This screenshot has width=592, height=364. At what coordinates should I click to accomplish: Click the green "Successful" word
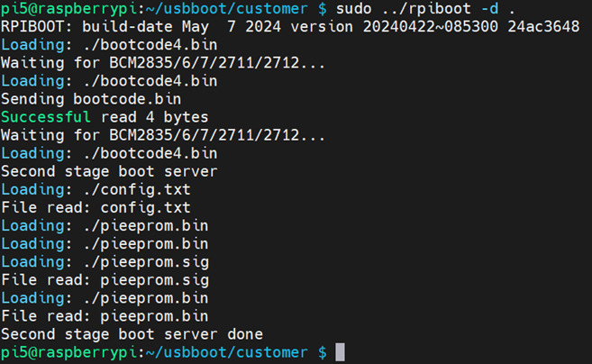46,117
